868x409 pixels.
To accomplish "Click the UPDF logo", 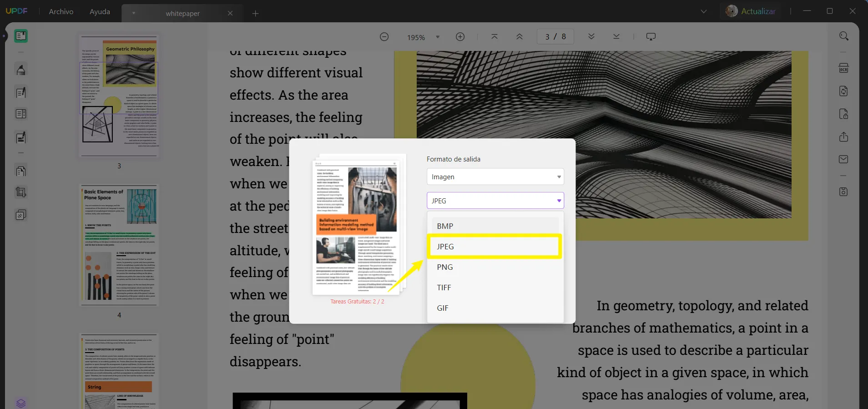I will 16,11.
